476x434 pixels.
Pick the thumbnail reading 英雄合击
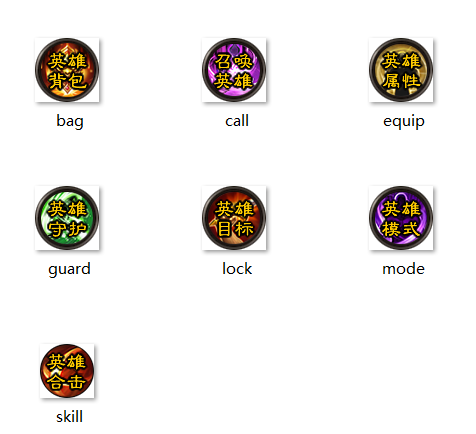coord(67,371)
